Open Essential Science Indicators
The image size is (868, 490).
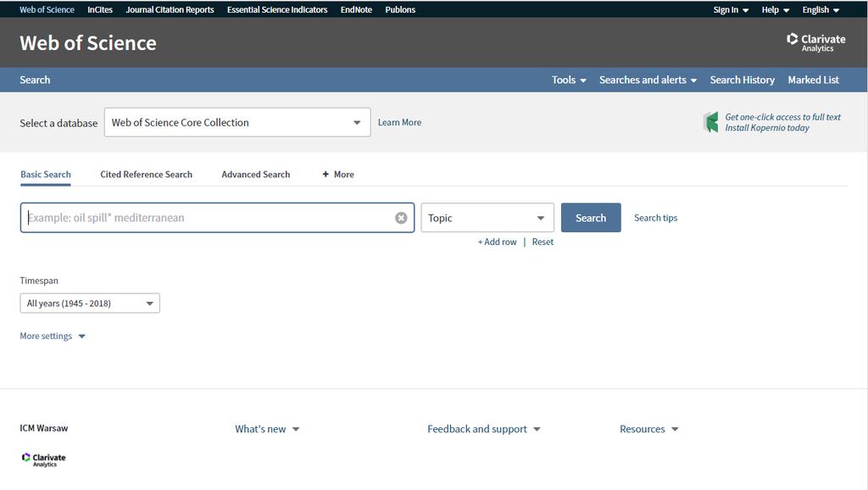pos(277,10)
